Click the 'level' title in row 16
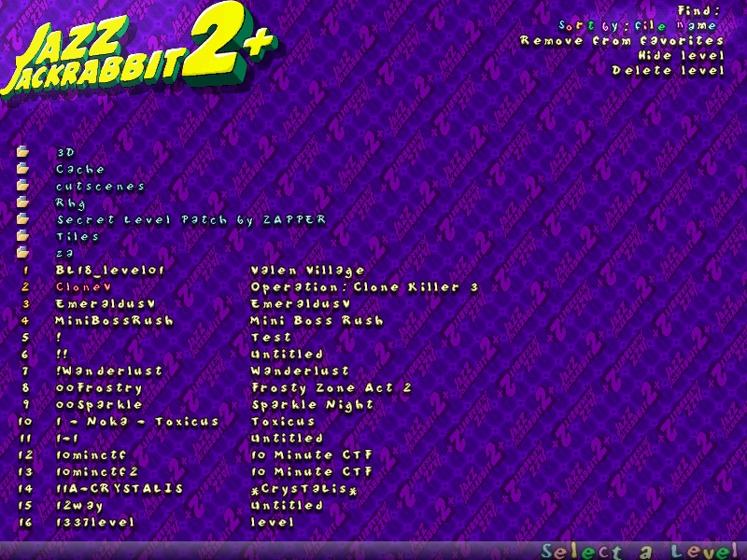The height and width of the screenshot is (560, 747). point(273,523)
